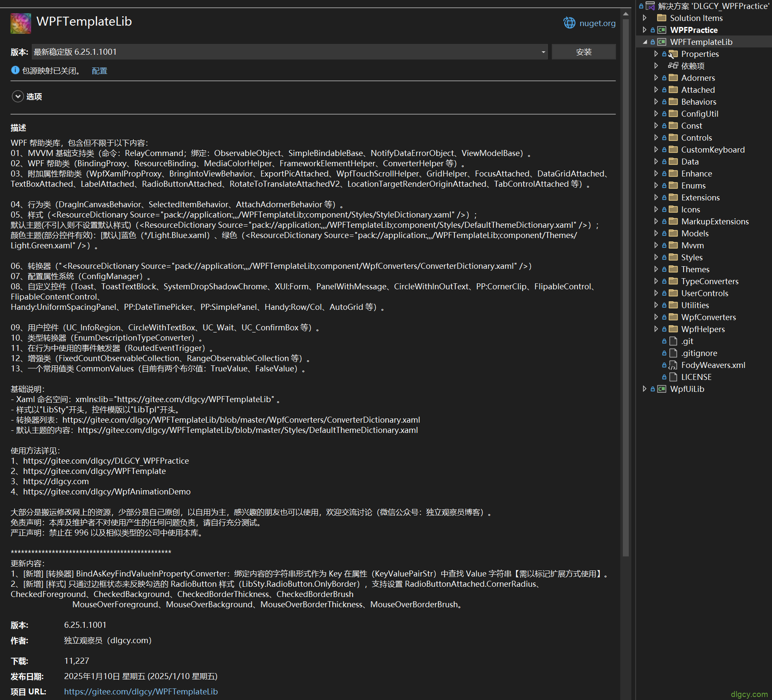Image resolution: width=772 pixels, height=700 pixels.
Task: Click the folder icon beside Controls
Action: 673,138
